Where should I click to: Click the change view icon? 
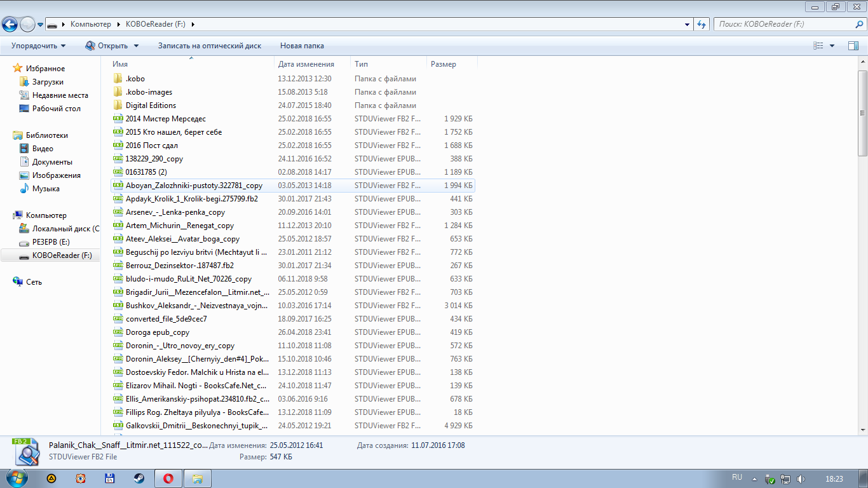tap(818, 46)
